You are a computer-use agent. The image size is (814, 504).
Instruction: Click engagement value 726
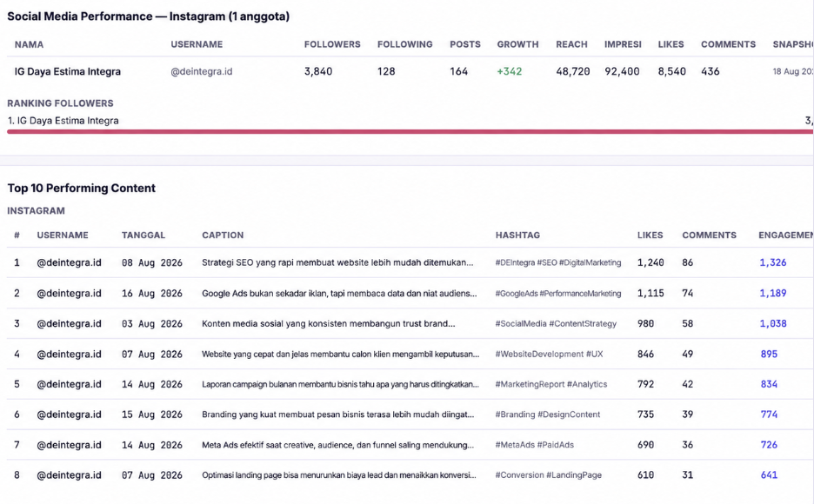pos(769,445)
